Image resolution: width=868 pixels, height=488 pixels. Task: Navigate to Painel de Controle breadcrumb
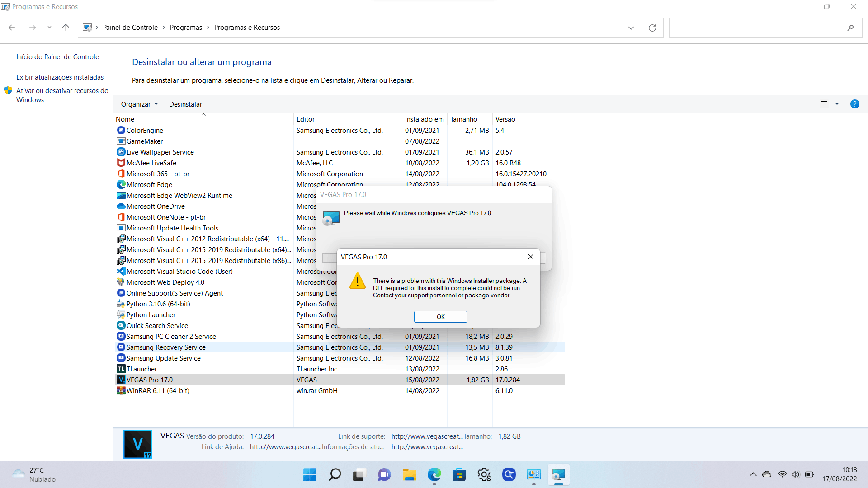click(130, 28)
